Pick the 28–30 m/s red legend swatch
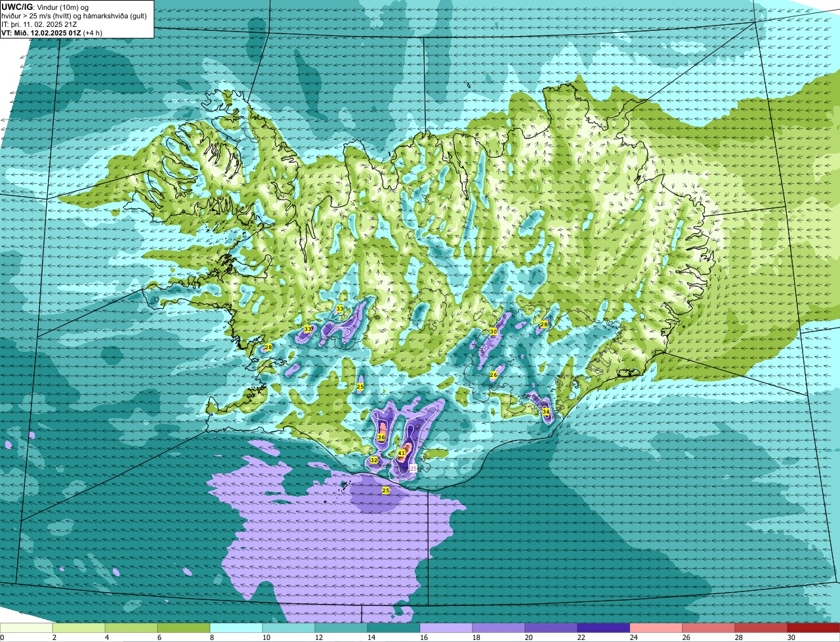840x642 pixels. [761, 628]
